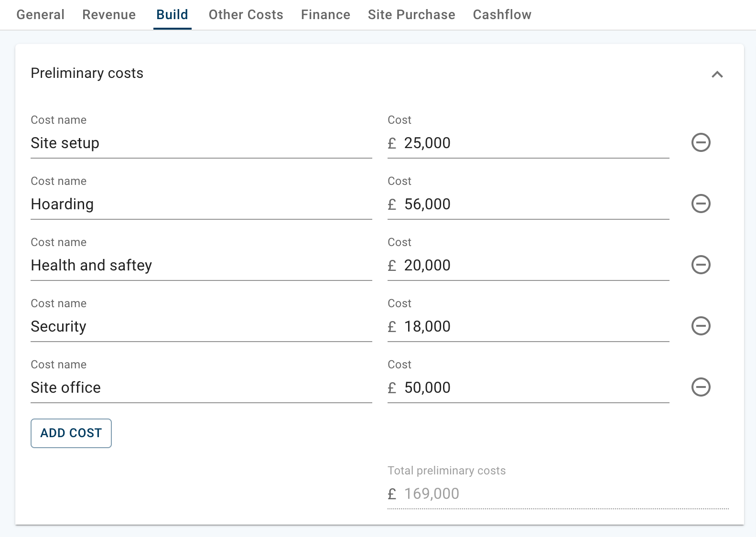Select the Build tab

tap(173, 15)
